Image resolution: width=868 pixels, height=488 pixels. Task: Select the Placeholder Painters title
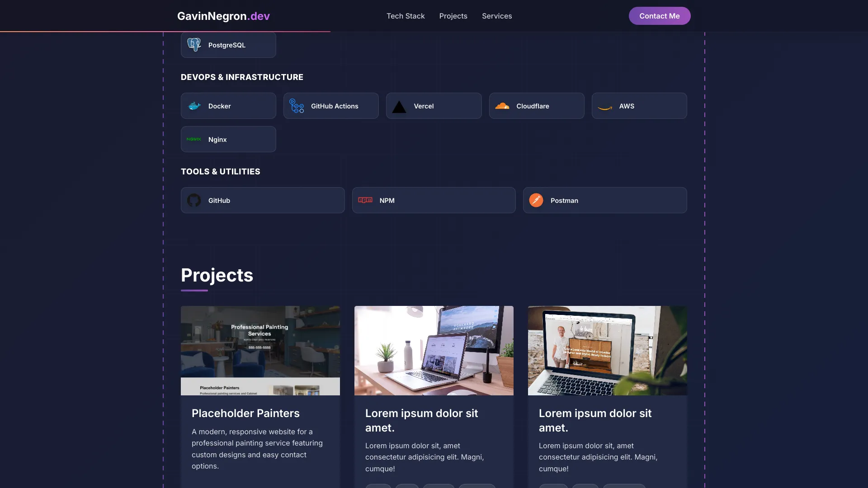point(245,413)
